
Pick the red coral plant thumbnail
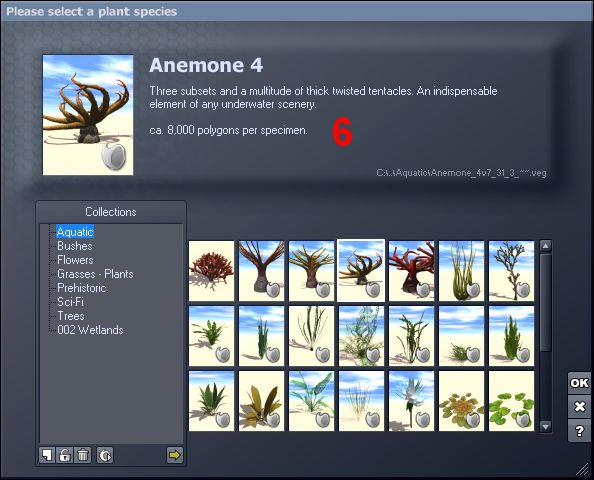click(211, 271)
